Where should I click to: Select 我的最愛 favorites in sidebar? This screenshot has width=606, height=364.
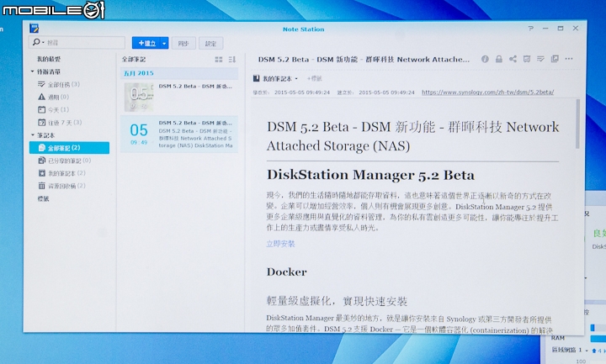coord(49,59)
